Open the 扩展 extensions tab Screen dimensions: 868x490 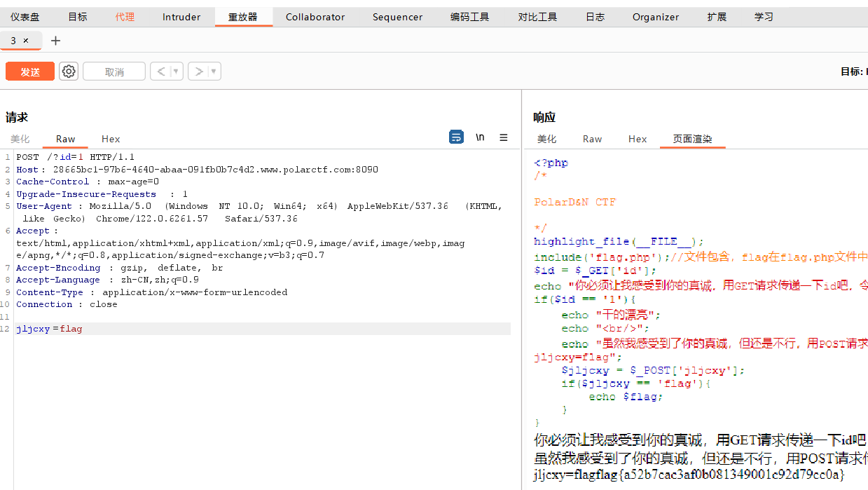point(717,17)
